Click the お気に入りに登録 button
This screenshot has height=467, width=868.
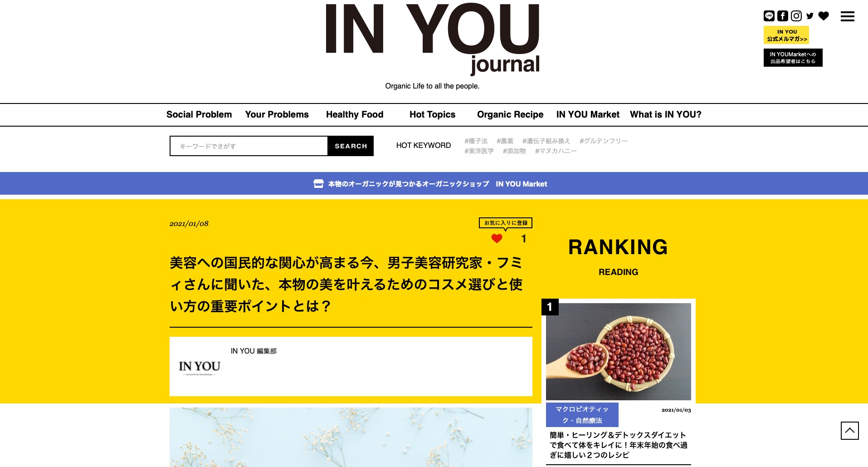tap(506, 223)
